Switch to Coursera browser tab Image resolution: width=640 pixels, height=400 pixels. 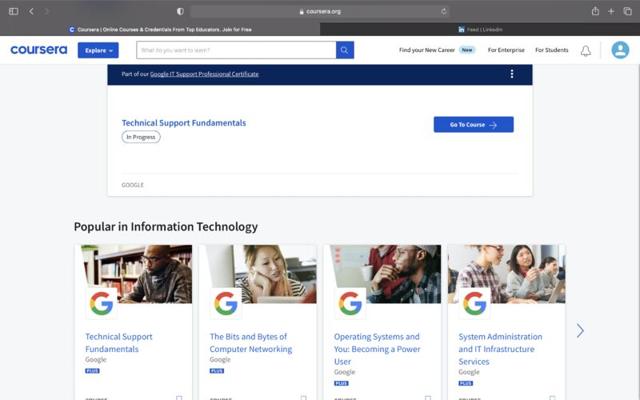coord(160,29)
